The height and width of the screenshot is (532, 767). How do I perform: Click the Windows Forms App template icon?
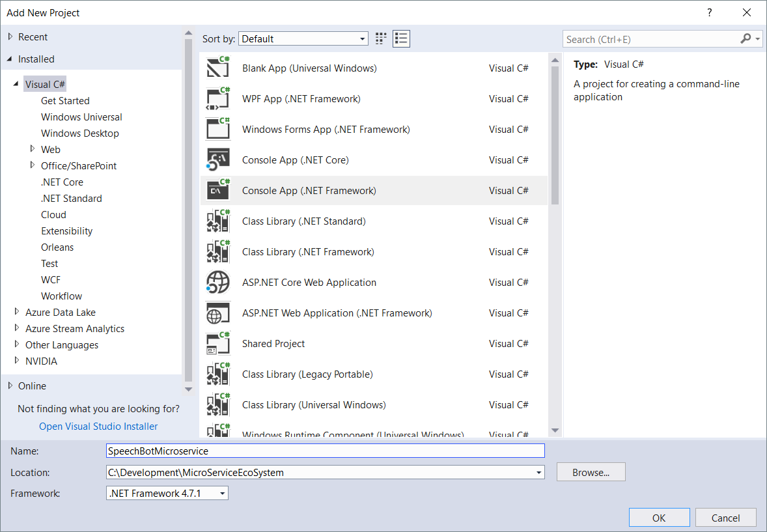(x=217, y=129)
